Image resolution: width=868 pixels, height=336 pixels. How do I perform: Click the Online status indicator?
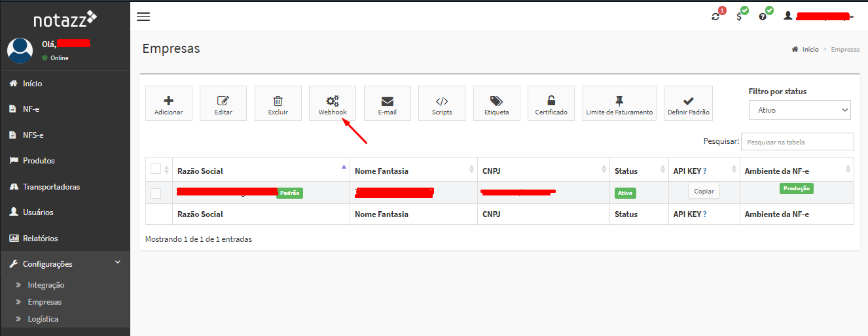point(55,58)
